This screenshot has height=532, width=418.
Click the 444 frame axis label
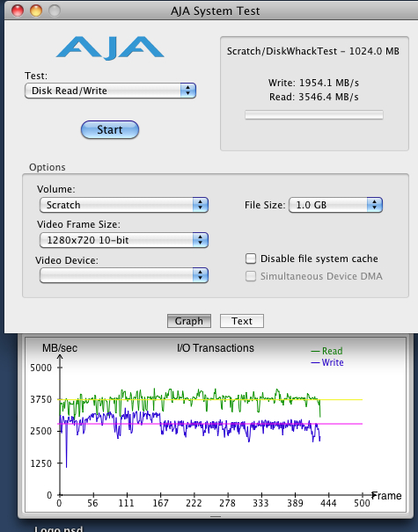click(x=328, y=503)
